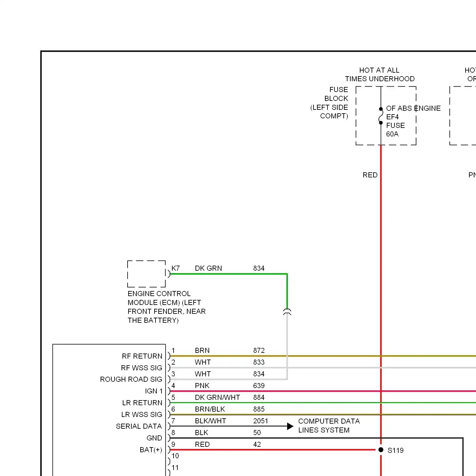
Task: Click circuit number 884
Action: pos(259,397)
